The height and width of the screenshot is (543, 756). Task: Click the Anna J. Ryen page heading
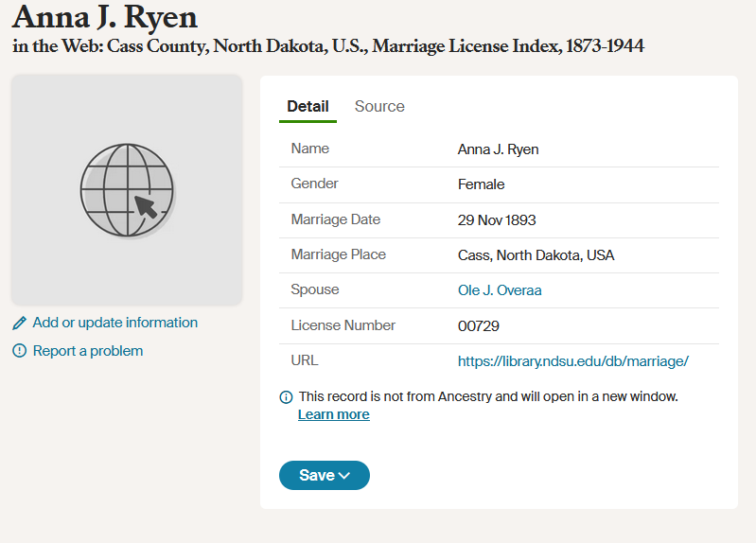click(105, 17)
